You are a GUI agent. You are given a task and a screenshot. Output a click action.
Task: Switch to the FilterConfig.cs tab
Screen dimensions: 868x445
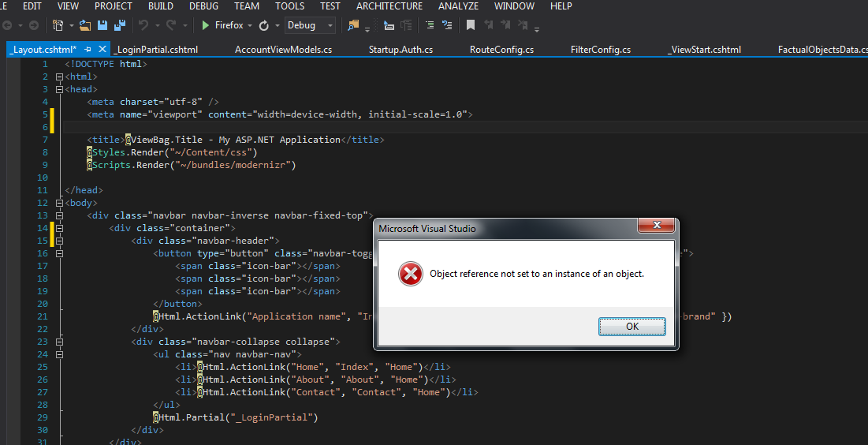point(601,50)
